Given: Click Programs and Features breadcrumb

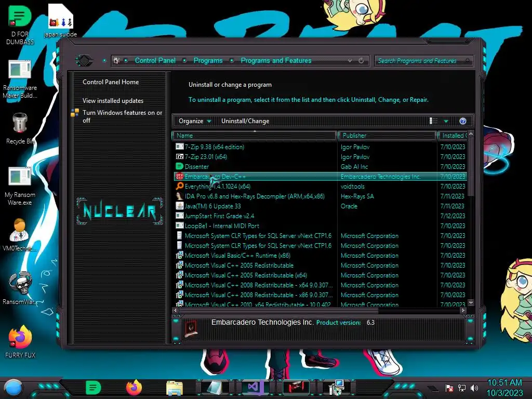Looking at the screenshot, I should point(276,61).
